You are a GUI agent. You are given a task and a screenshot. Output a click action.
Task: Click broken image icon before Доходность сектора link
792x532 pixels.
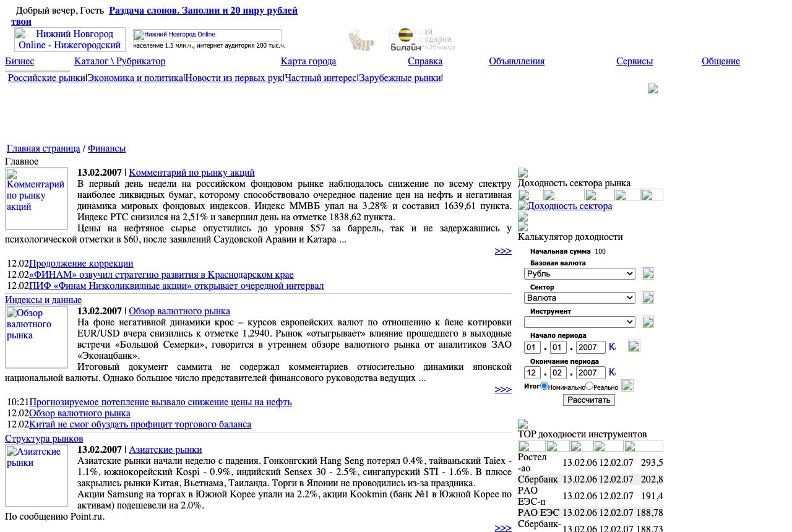pos(523,206)
